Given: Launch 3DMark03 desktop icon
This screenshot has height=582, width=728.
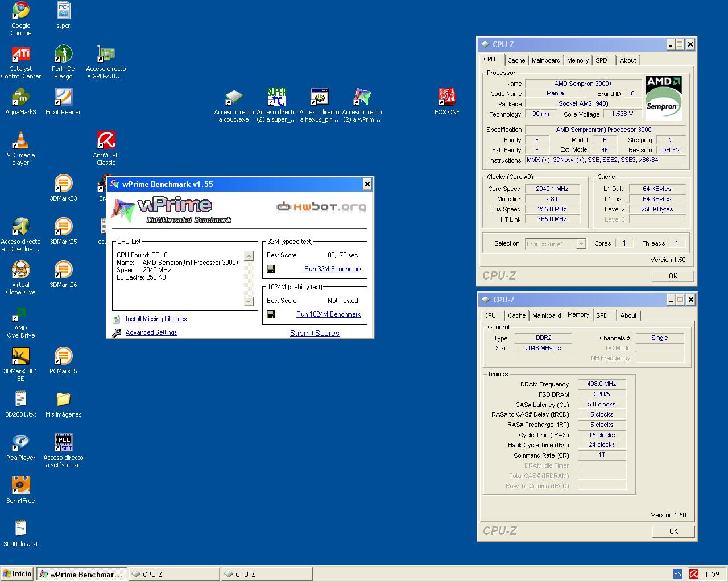Looking at the screenshot, I should click(x=63, y=183).
